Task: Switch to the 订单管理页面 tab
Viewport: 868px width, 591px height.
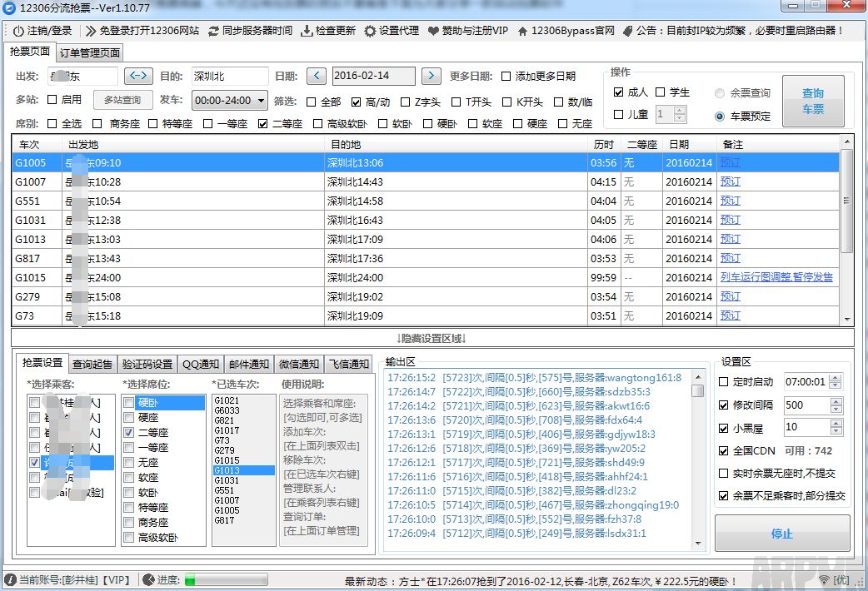Action: click(x=89, y=51)
